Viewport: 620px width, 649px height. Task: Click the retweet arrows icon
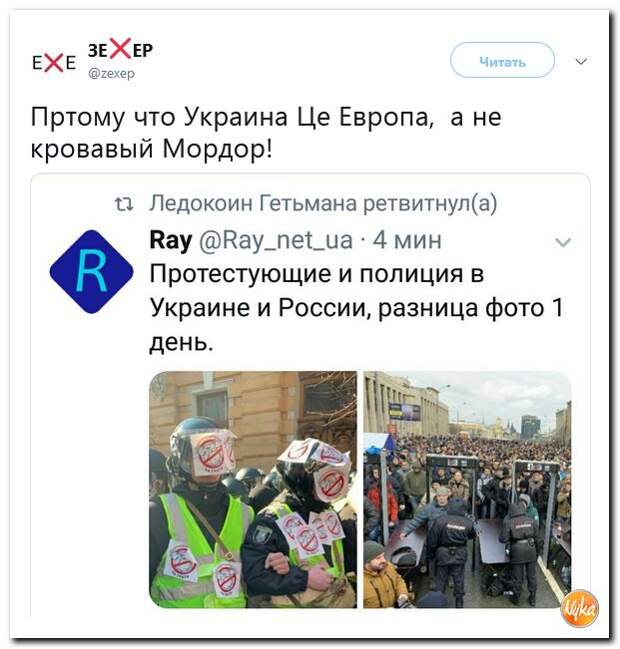[124, 204]
